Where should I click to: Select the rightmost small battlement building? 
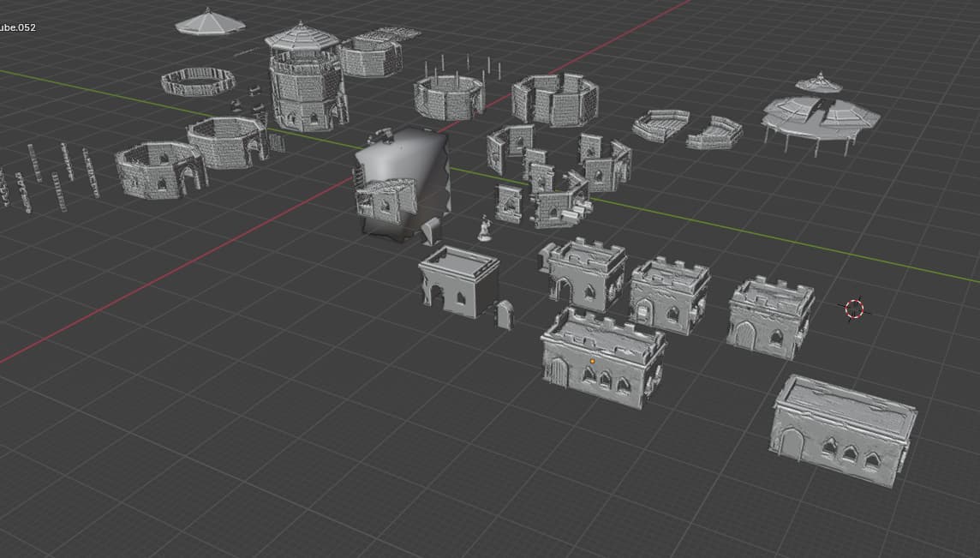coord(769,316)
